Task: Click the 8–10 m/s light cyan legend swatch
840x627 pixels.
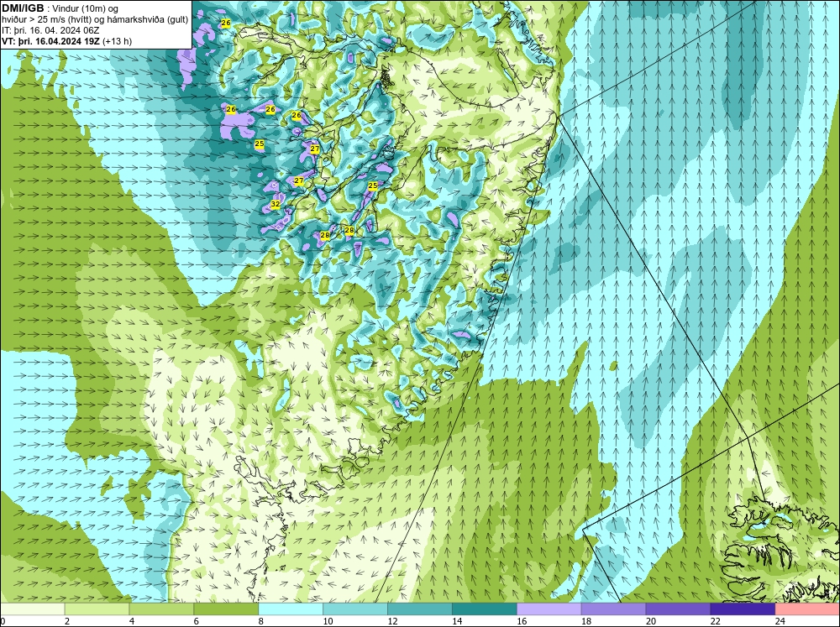Action: point(291,609)
